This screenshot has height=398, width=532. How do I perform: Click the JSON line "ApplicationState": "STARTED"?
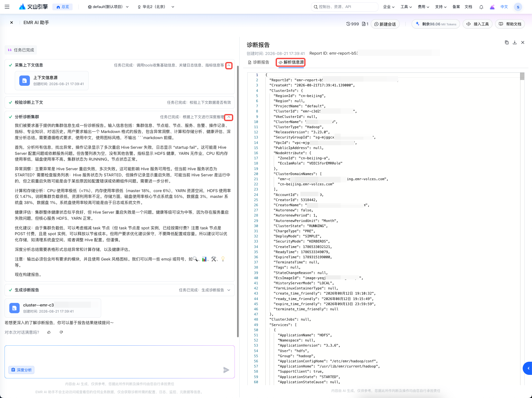309,377
